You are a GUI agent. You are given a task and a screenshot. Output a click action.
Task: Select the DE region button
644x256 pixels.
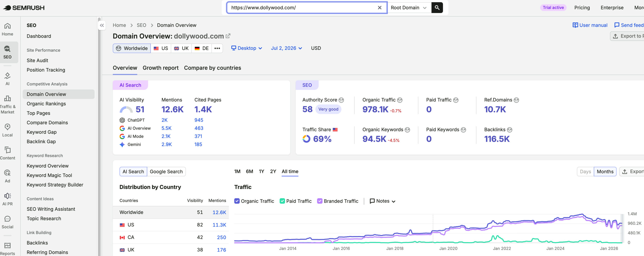point(202,48)
